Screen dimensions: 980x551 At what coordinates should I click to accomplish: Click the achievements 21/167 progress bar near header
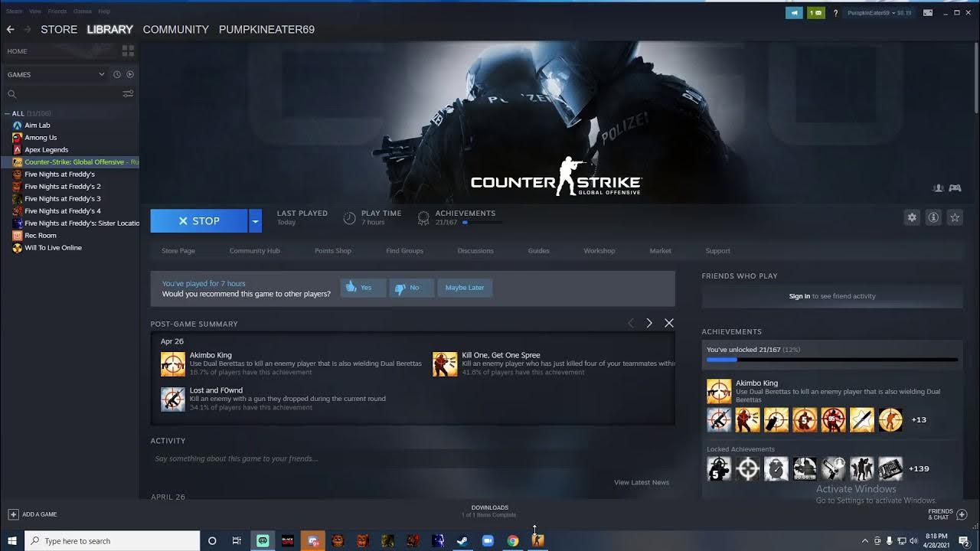pos(482,223)
